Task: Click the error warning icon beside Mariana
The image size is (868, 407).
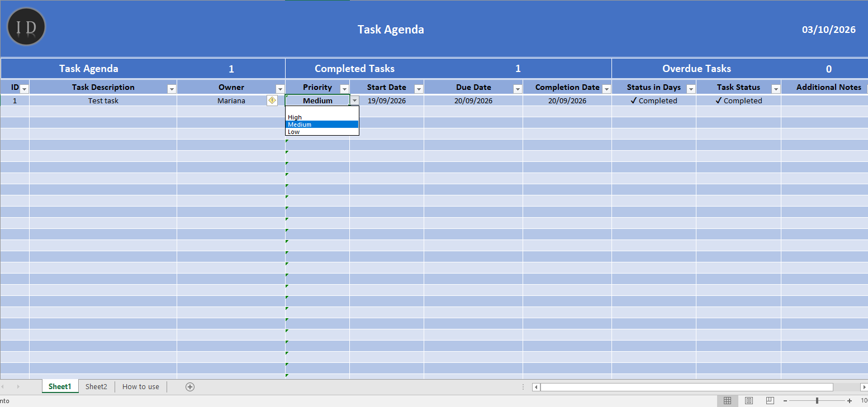Action: pos(272,100)
